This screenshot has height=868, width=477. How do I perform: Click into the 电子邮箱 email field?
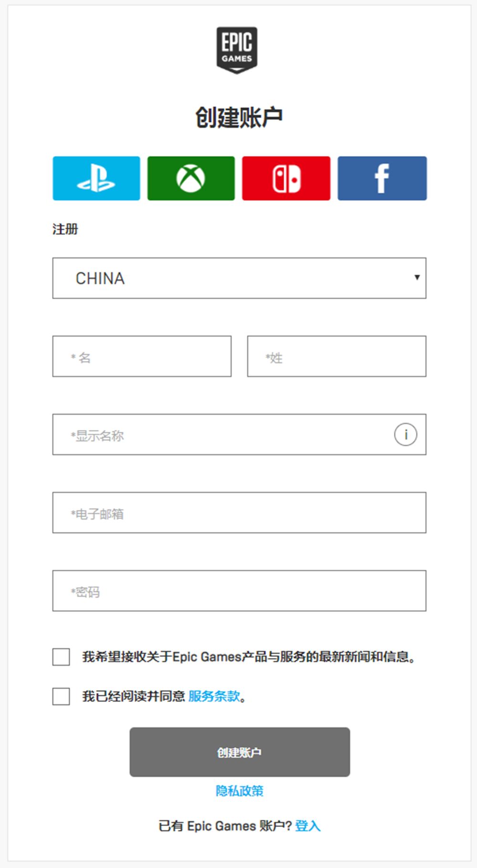click(x=239, y=513)
